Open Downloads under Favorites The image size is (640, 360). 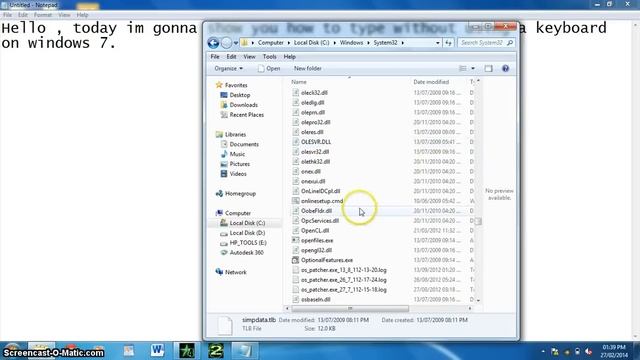coord(239,105)
